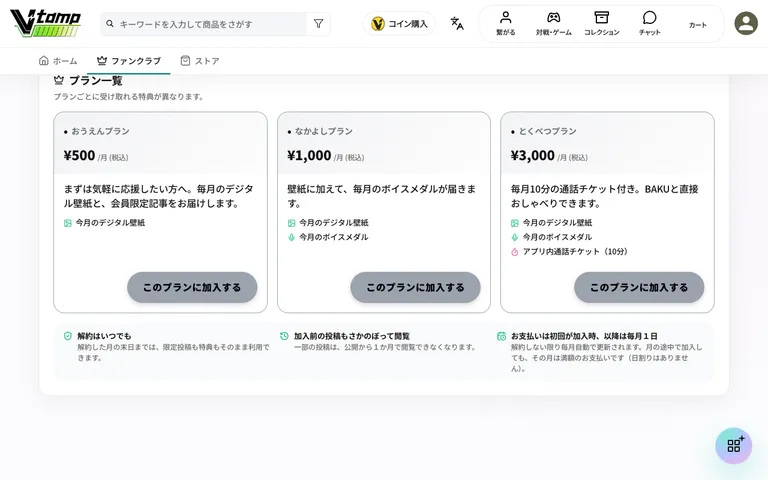
Task: Join the なかよしプラン ¥1,000 plan
Action: click(415, 287)
